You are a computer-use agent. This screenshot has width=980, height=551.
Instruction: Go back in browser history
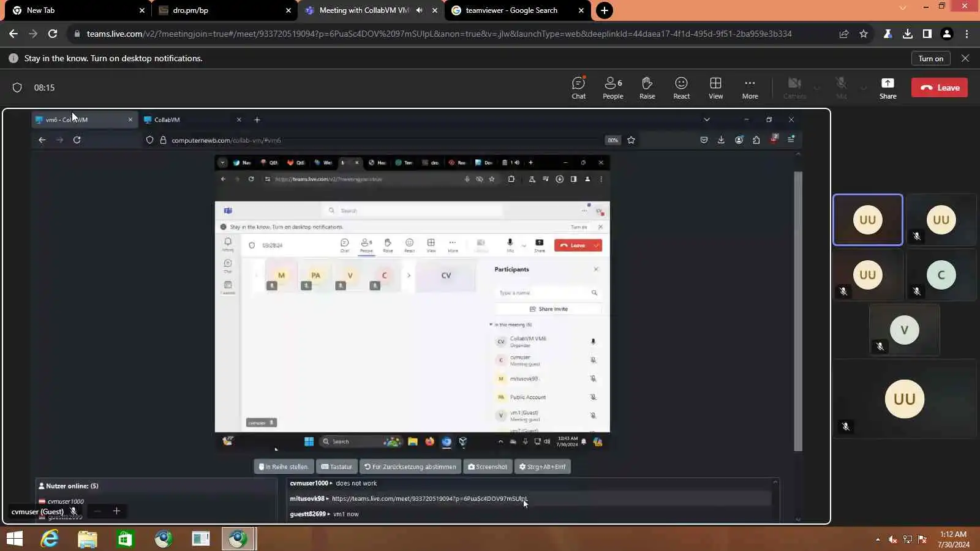click(x=13, y=34)
